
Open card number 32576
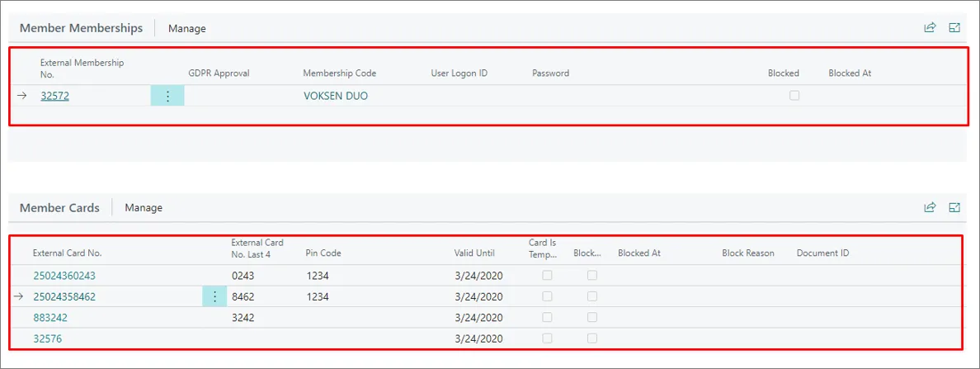pyautogui.click(x=48, y=339)
